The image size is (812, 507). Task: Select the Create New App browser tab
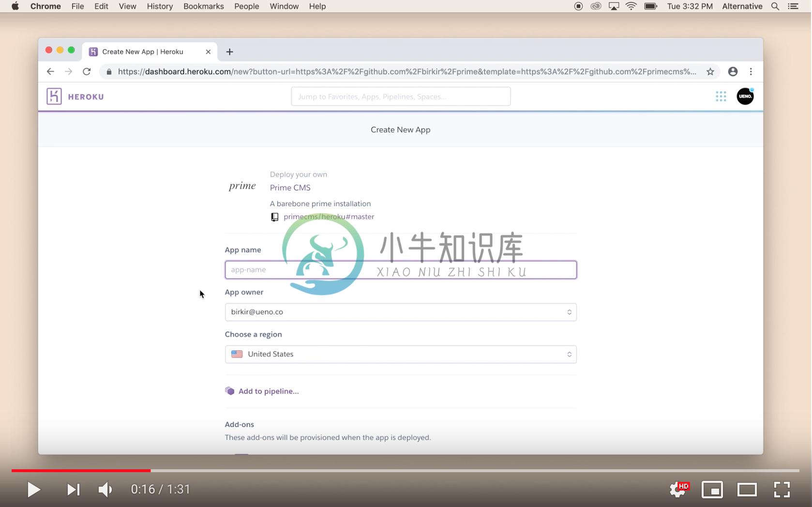pyautogui.click(x=150, y=52)
